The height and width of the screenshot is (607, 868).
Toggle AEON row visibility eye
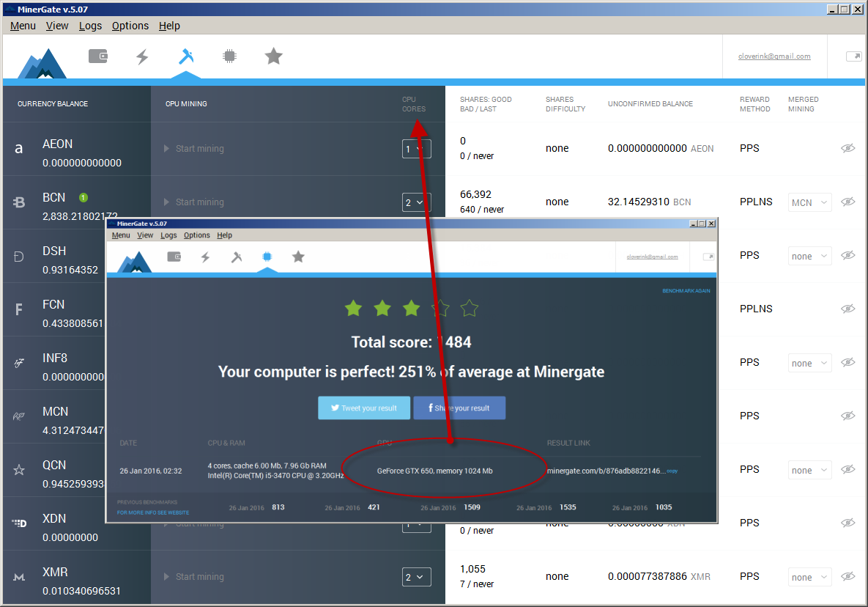tap(848, 148)
